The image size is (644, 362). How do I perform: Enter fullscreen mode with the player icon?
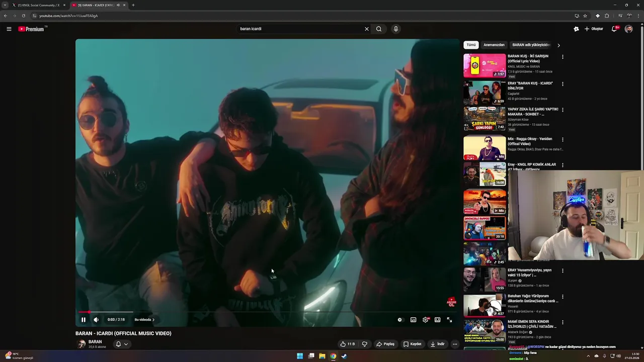pos(449,320)
